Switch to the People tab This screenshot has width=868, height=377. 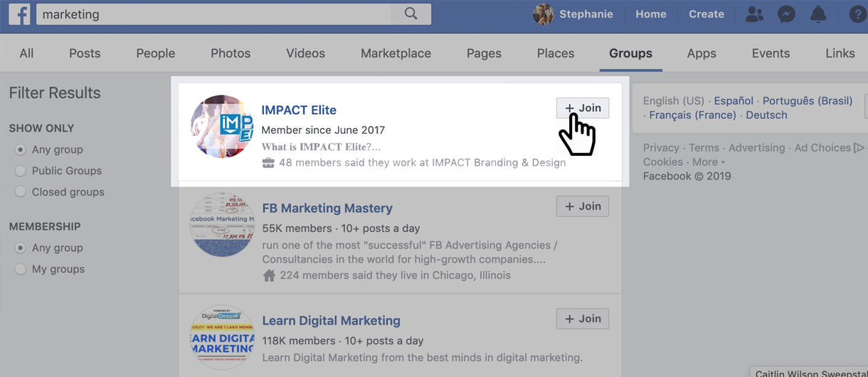coord(156,53)
